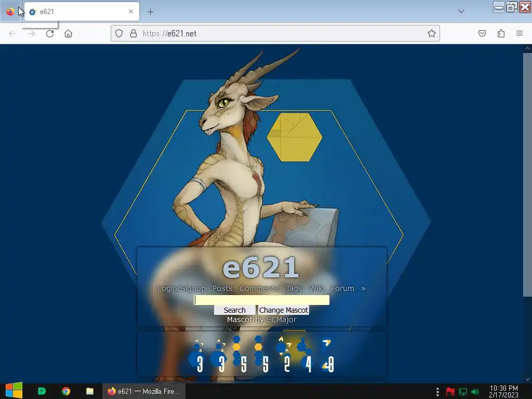Open Save to Pocket
532x399 pixels.
click(482, 33)
